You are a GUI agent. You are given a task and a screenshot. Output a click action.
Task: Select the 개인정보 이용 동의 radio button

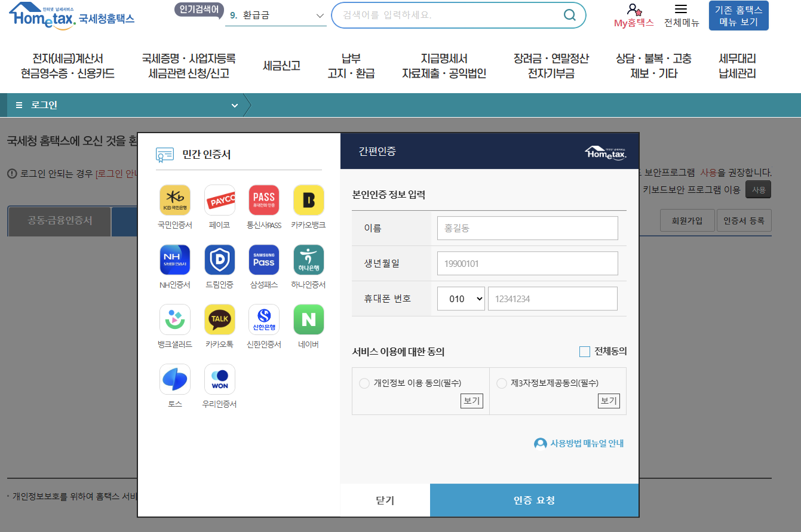(364, 383)
